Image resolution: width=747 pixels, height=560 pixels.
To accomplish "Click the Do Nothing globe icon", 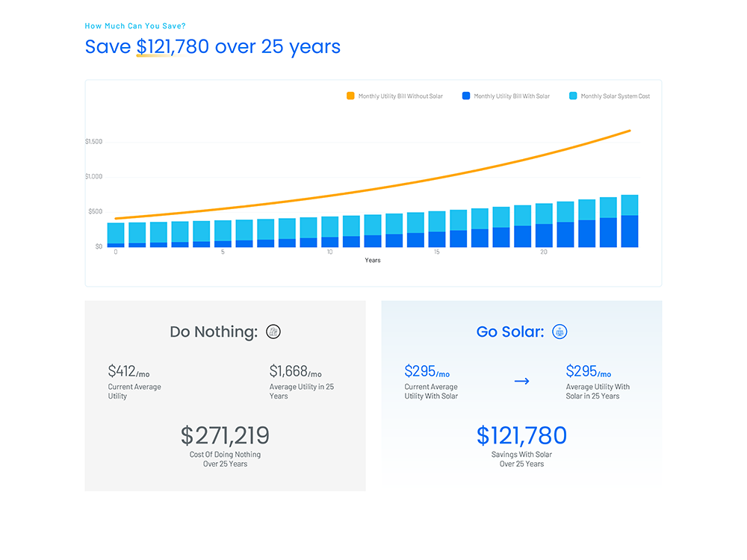I will (273, 332).
